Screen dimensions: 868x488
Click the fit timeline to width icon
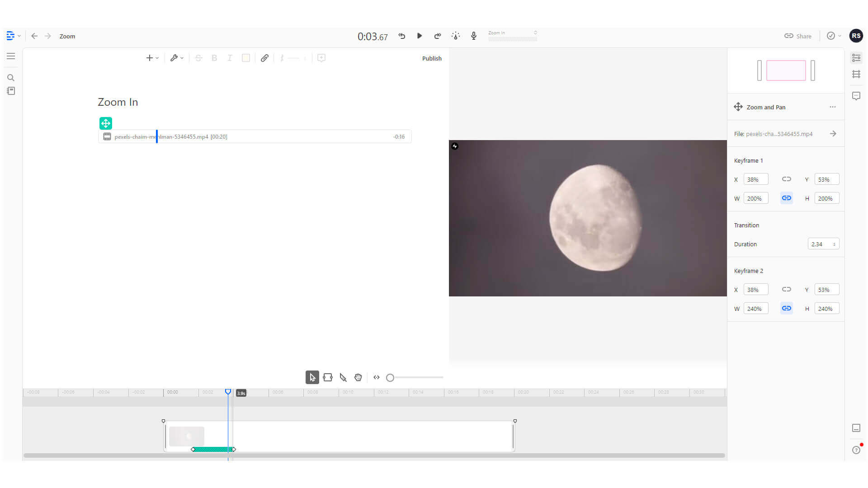(x=376, y=377)
